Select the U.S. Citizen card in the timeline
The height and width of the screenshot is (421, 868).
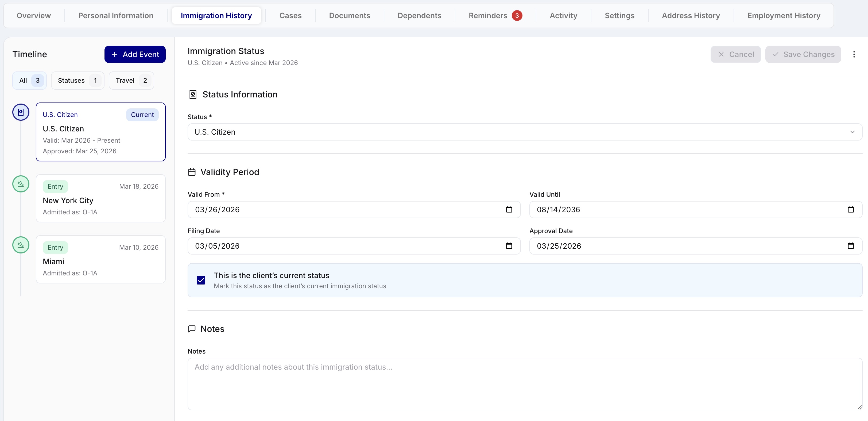click(100, 132)
